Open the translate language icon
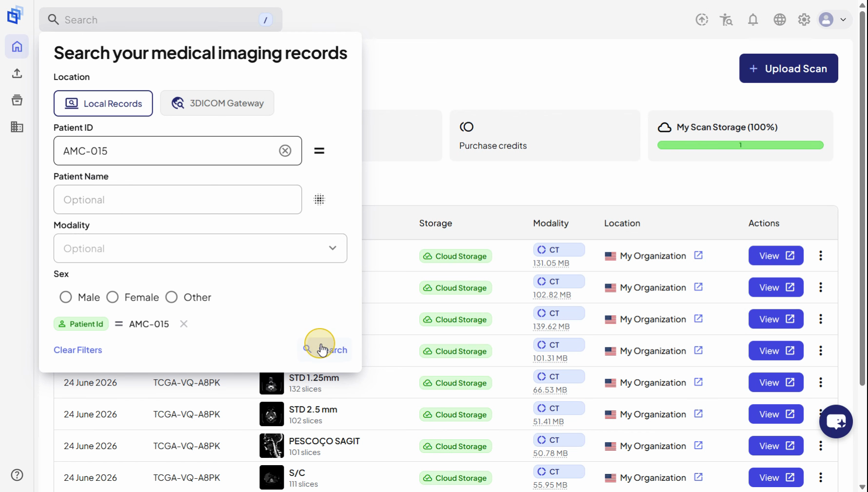The width and height of the screenshot is (868, 492). (726, 20)
